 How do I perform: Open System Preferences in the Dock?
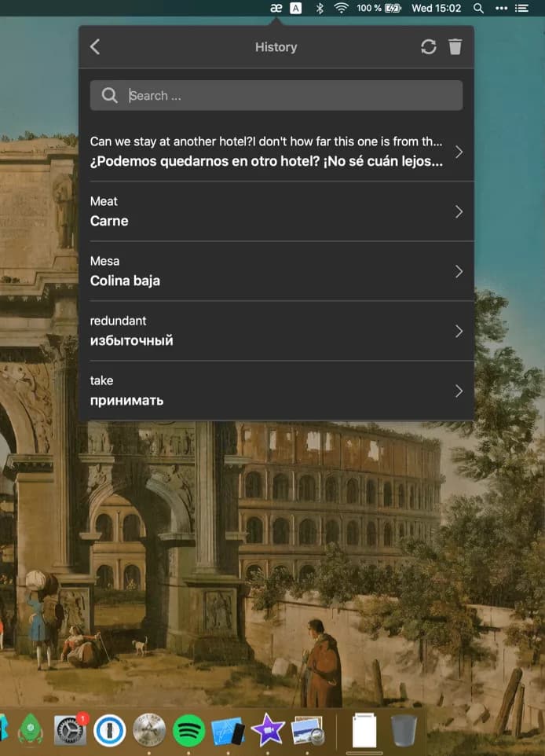[x=71, y=730]
